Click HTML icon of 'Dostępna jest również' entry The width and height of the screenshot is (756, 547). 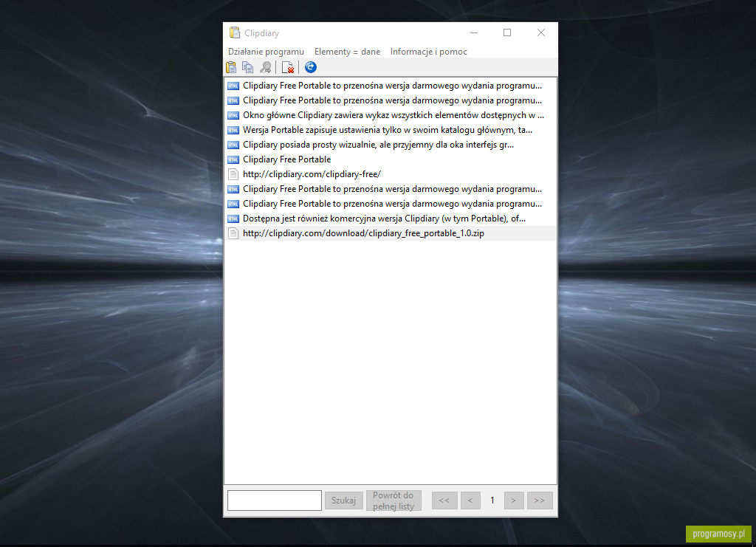[x=233, y=219]
